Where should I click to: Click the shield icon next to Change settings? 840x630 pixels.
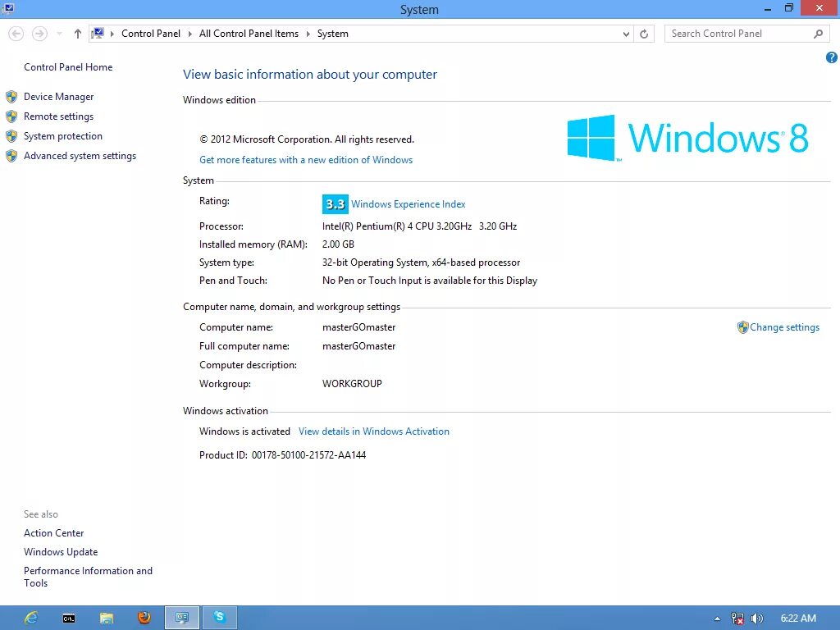pos(742,327)
